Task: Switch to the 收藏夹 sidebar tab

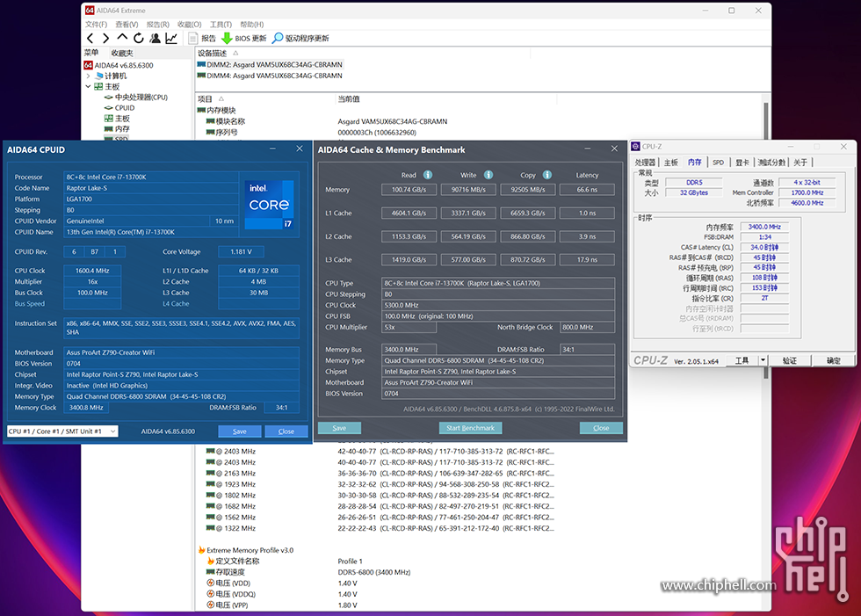Action: point(122,53)
